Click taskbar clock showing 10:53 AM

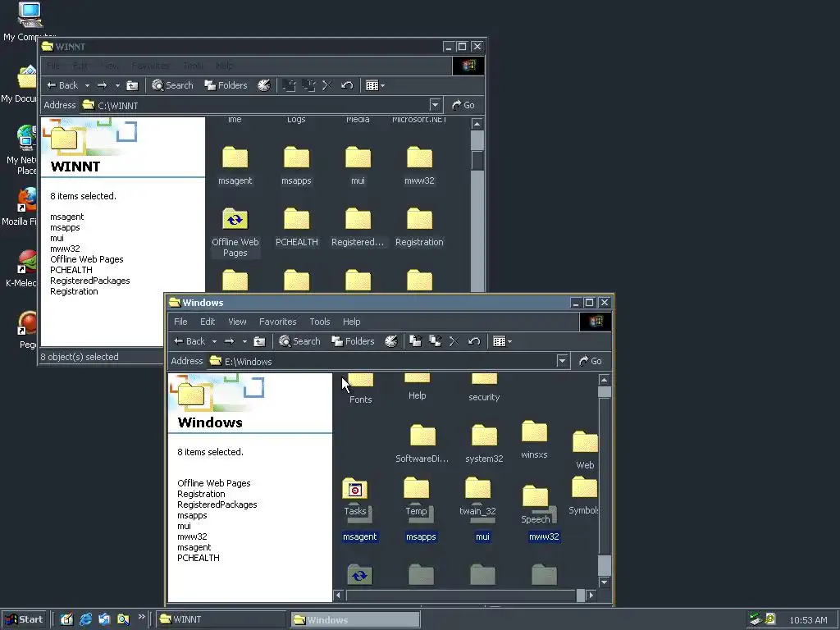click(x=808, y=620)
